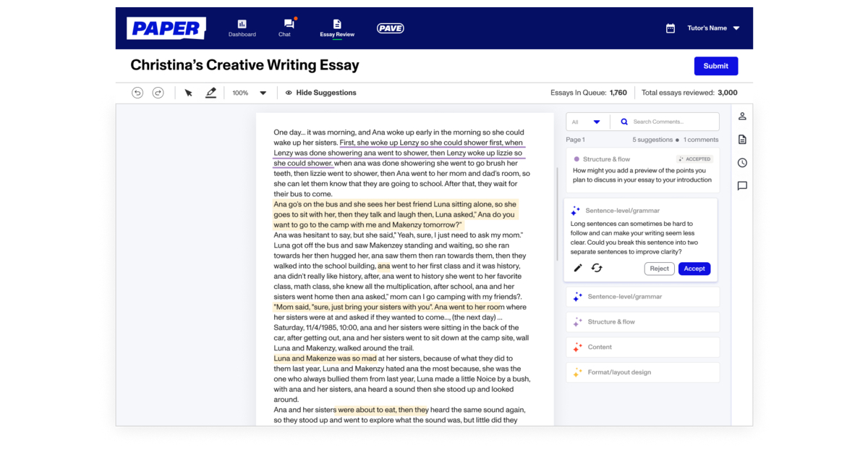Select the cursor selection tool

click(x=188, y=93)
